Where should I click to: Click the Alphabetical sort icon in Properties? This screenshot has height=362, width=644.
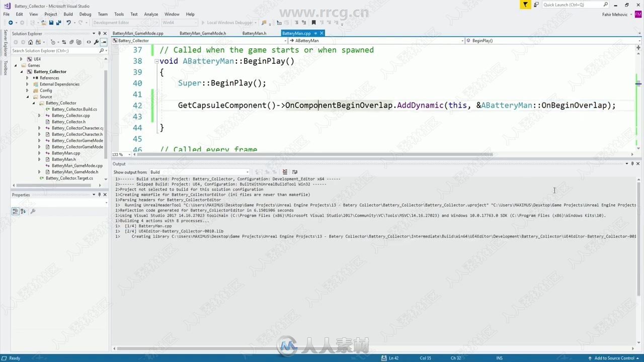[23, 211]
